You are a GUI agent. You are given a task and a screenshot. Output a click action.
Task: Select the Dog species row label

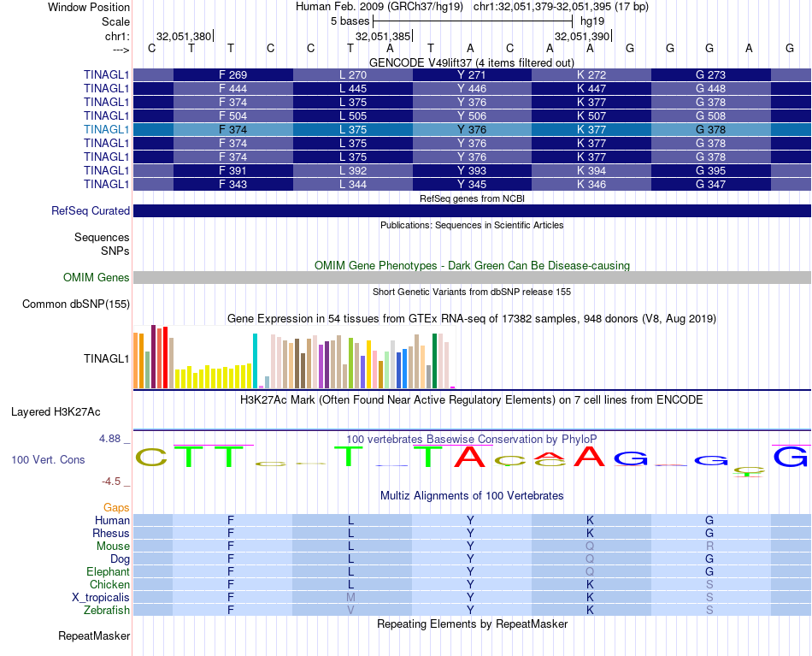(x=121, y=559)
